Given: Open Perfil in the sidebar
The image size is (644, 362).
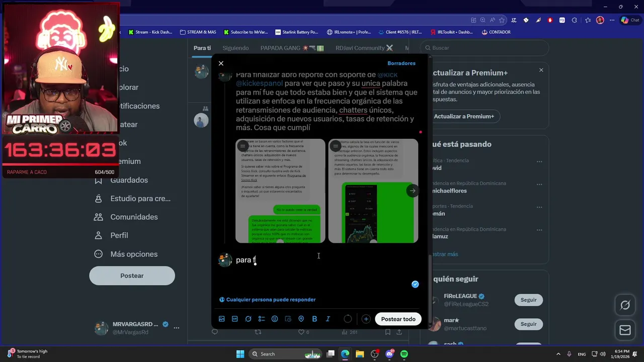Looking at the screenshot, I should point(112,235).
